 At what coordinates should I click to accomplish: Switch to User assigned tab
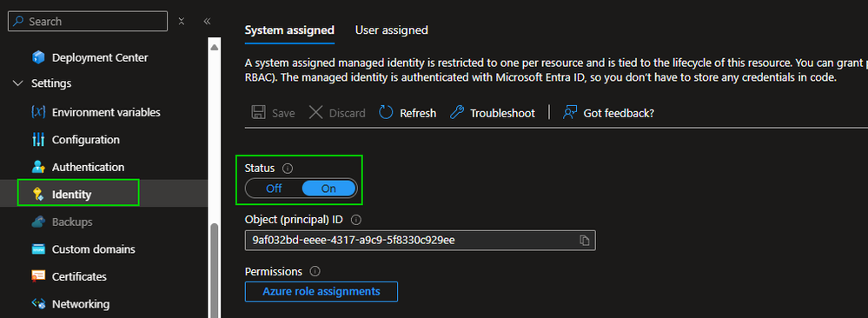391,30
